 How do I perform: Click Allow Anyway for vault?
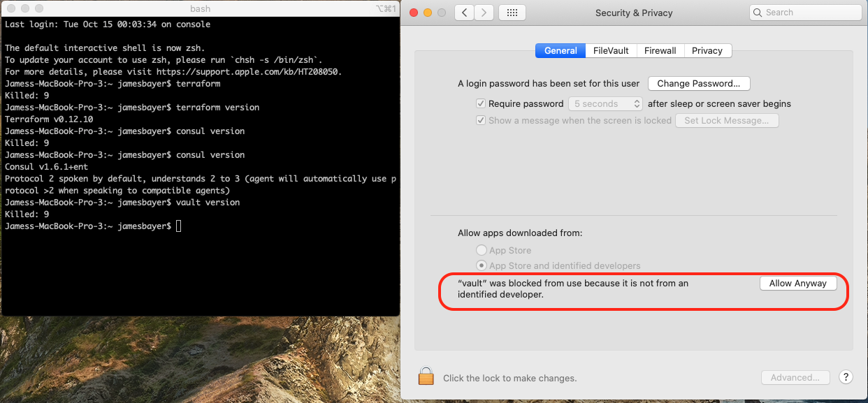coord(797,284)
